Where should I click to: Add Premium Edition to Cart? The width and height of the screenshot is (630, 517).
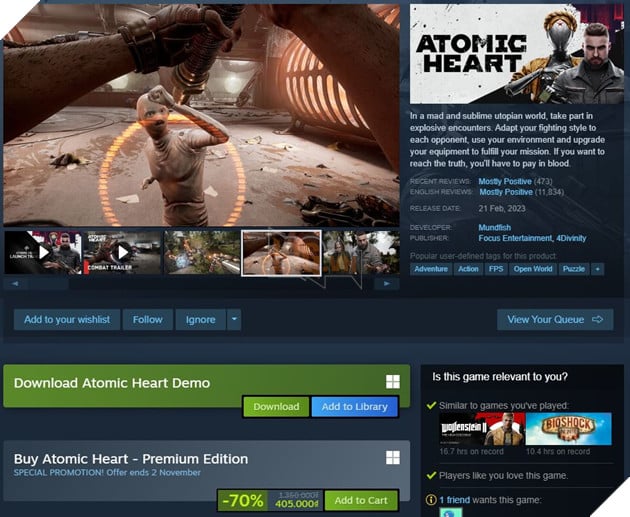tap(361, 500)
